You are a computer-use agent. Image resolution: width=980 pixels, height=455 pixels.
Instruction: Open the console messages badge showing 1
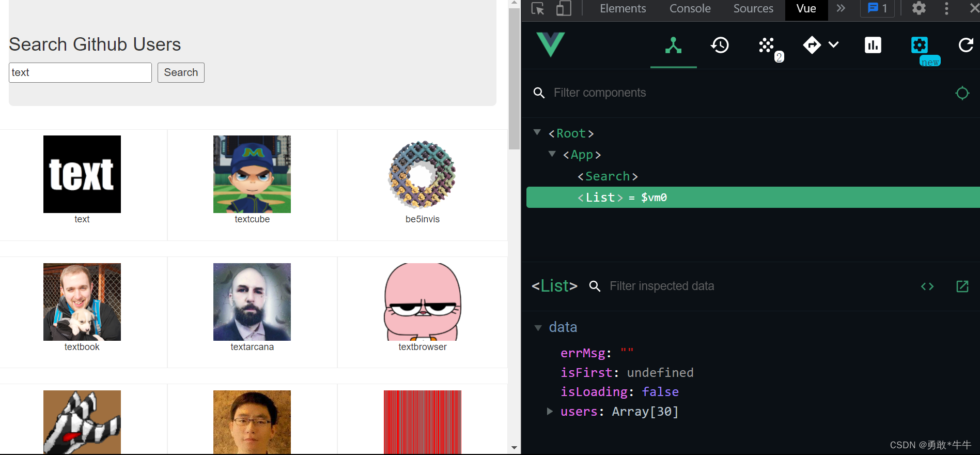877,8
